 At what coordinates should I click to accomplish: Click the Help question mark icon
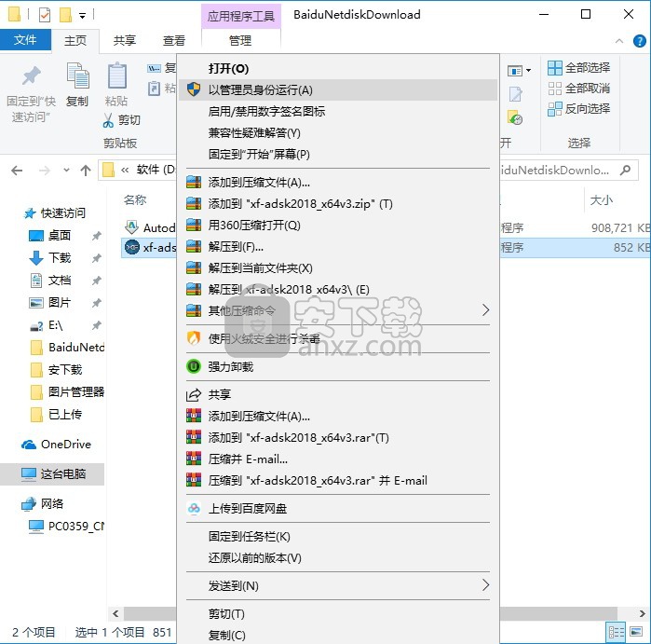640,41
